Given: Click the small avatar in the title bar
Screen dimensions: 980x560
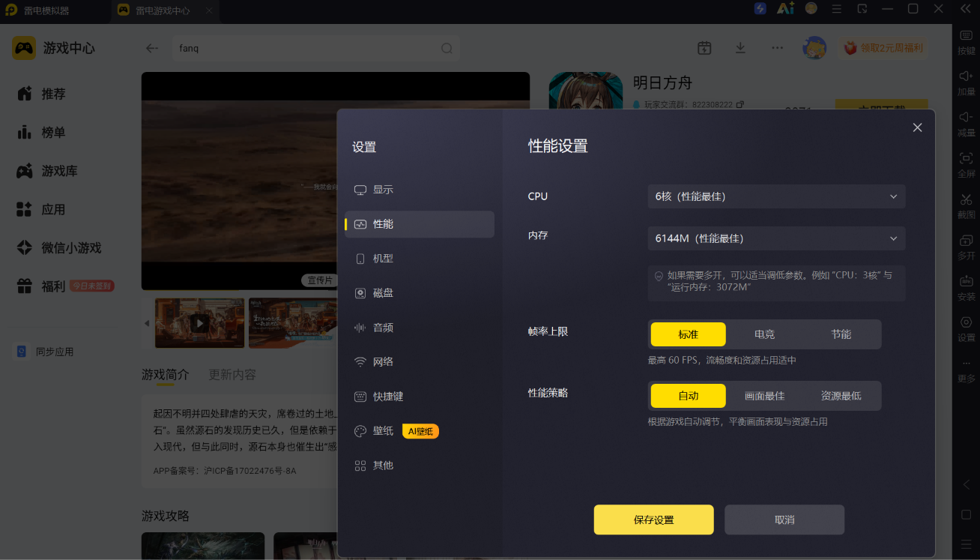Looking at the screenshot, I should coord(811,9).
